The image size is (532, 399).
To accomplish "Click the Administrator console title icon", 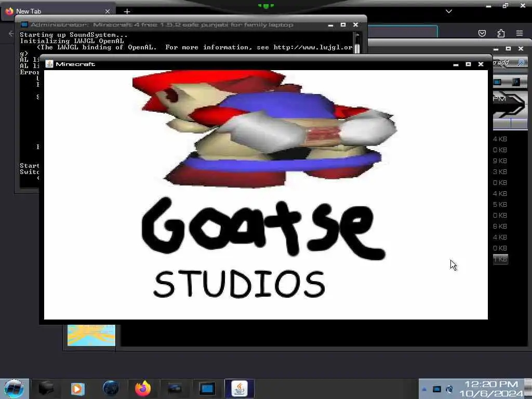I will 24,24.
